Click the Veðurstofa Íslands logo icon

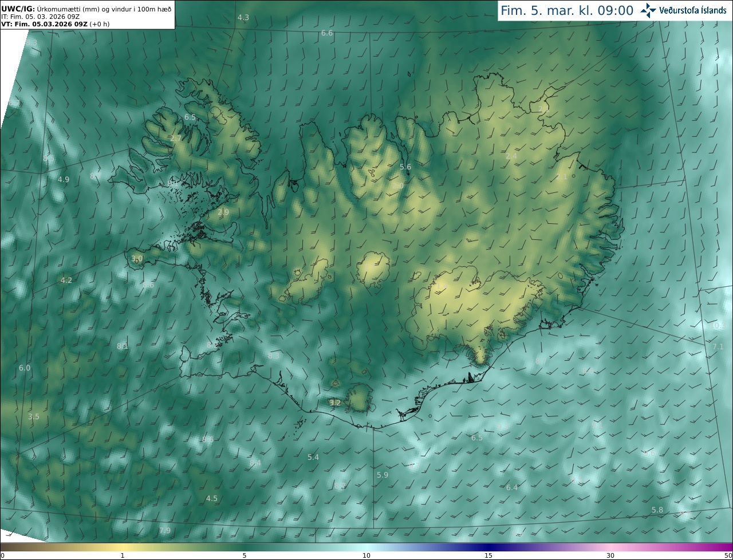click(x=648, y=10)
